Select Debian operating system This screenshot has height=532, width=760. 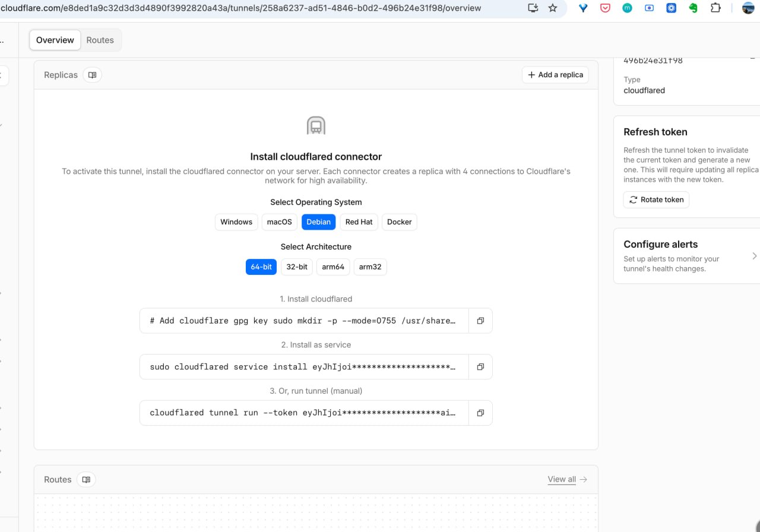[319, 222]
